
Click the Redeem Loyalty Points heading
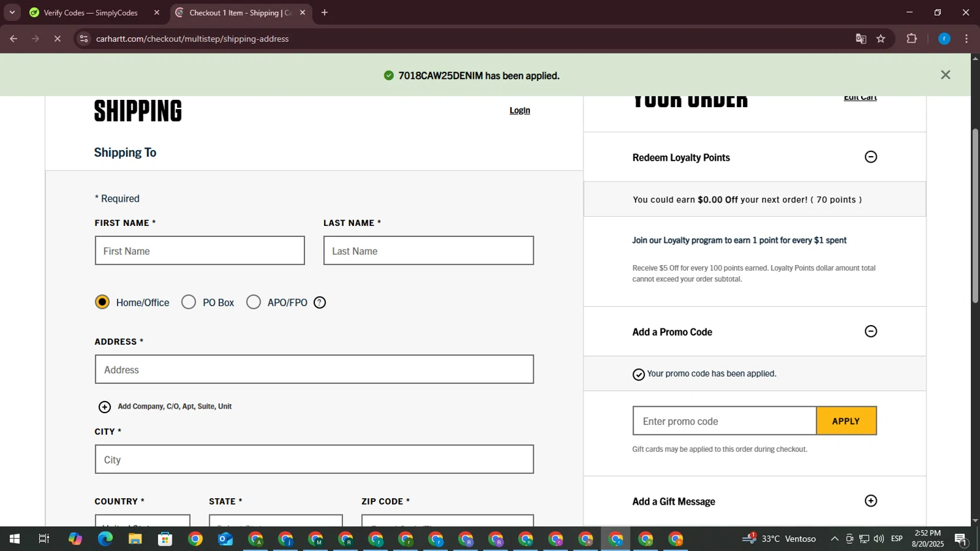coord(681,157)
